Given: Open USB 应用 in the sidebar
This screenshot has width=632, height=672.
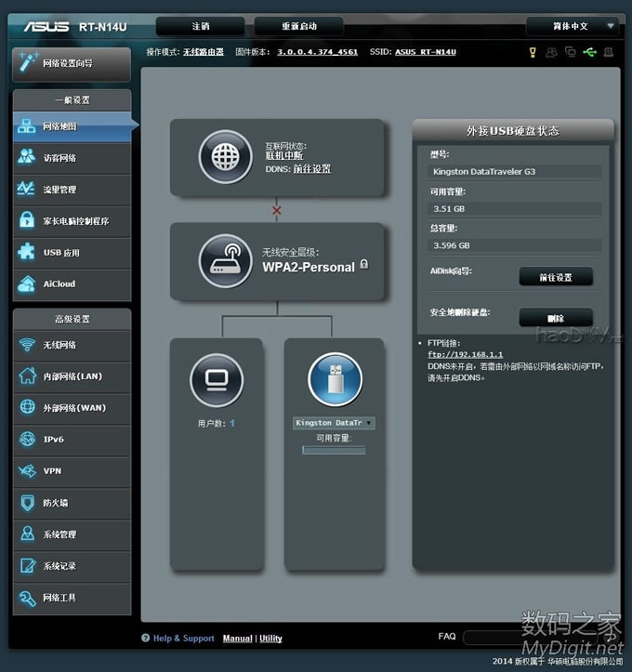Looking at the screenshot, I should (x=72, y=253).
